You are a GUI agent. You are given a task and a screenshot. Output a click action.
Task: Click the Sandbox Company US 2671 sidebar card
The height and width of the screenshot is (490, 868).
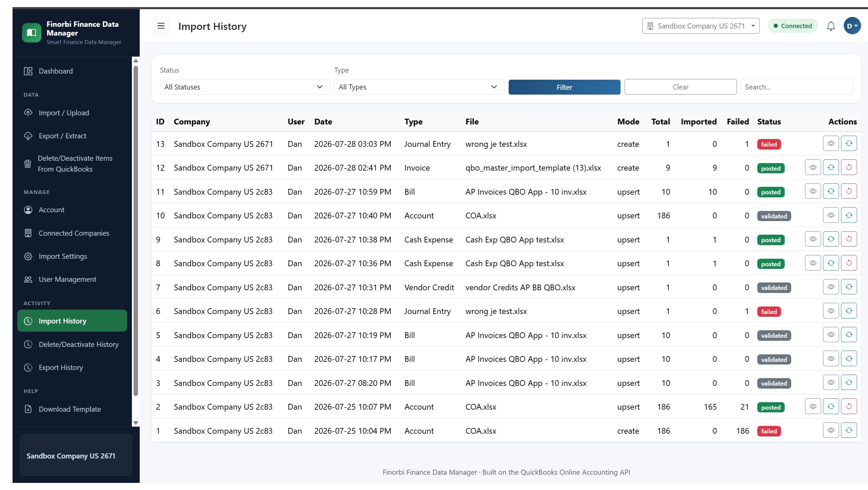[x=76, y=455]
